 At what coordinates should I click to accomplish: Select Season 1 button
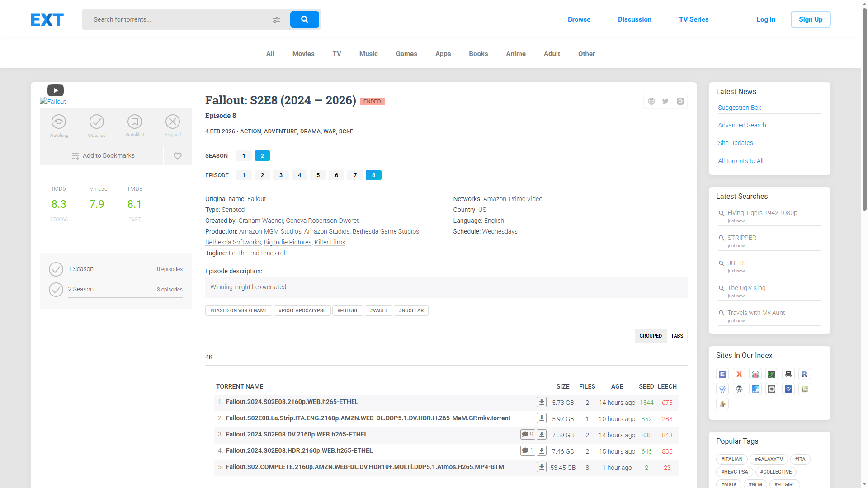coord(244,156)
